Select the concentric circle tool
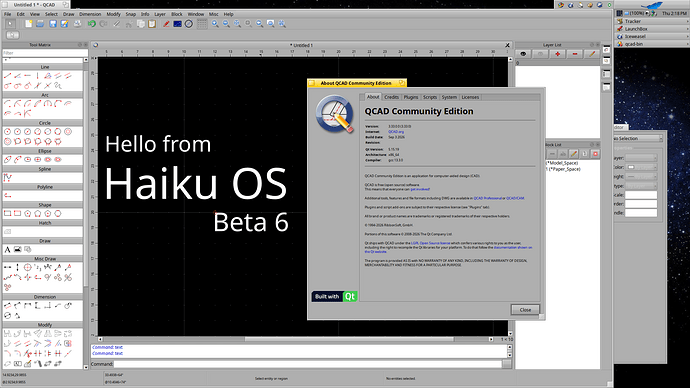This screenshot has height=388, width=690. [68, 132]
